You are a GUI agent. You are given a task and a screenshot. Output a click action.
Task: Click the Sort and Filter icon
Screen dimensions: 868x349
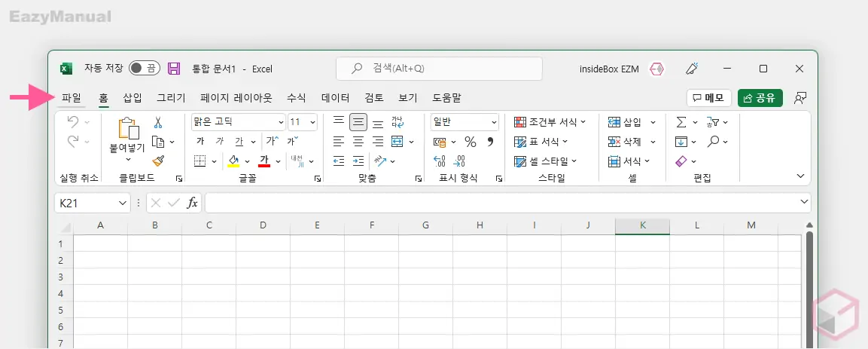713,122
